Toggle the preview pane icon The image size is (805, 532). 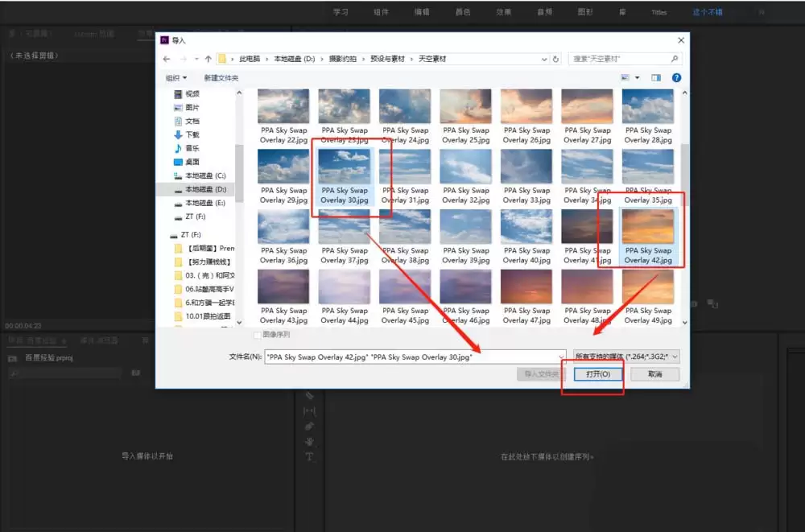click(656, 77)
